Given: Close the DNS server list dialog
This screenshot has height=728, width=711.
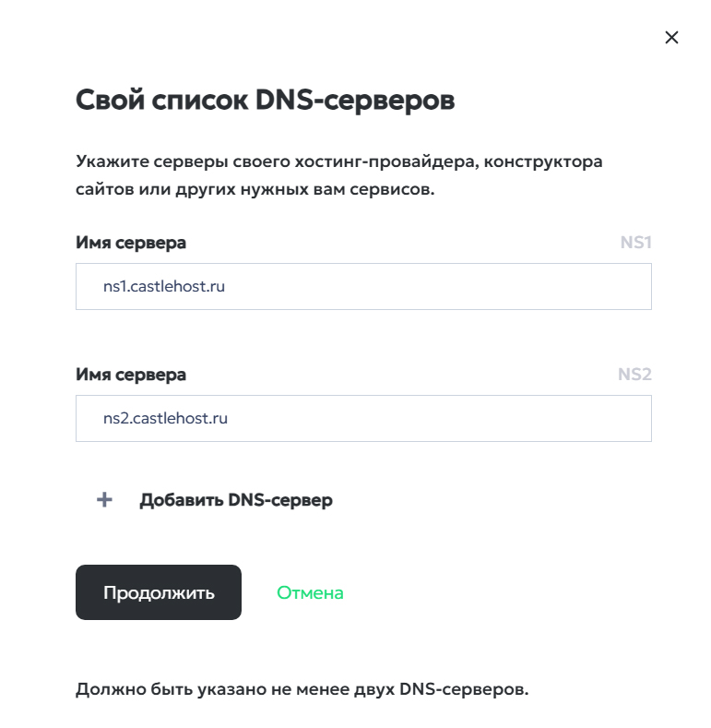Looking at the screenshot, I should (671, 38).
